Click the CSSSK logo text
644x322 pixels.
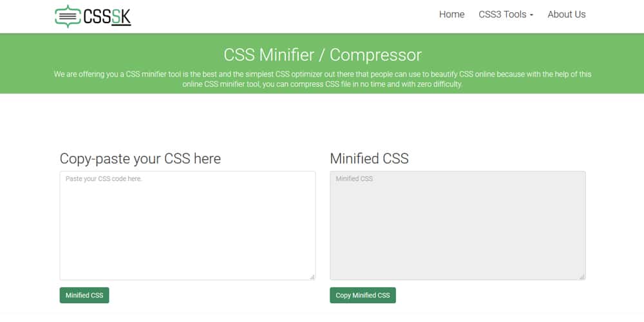tap(107, 17)
